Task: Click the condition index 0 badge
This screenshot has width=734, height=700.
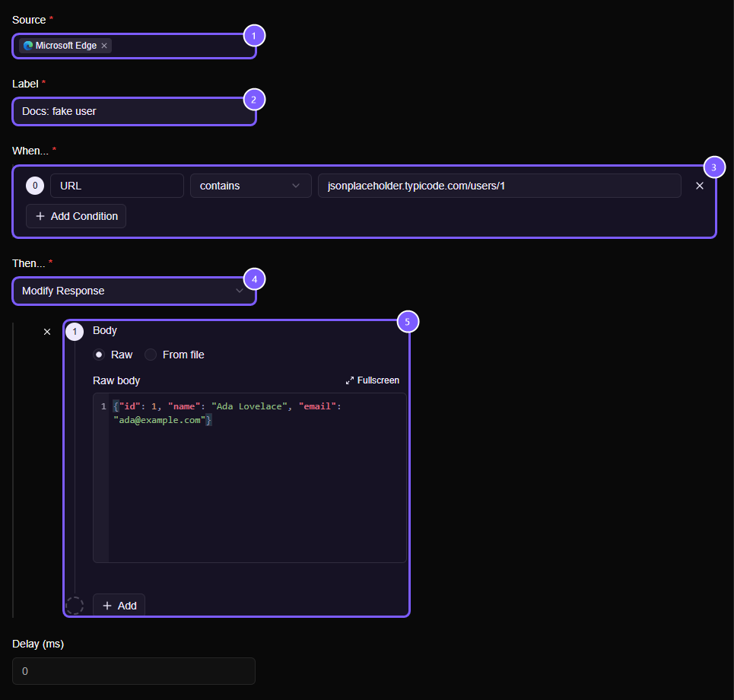Action: point(35,186)
